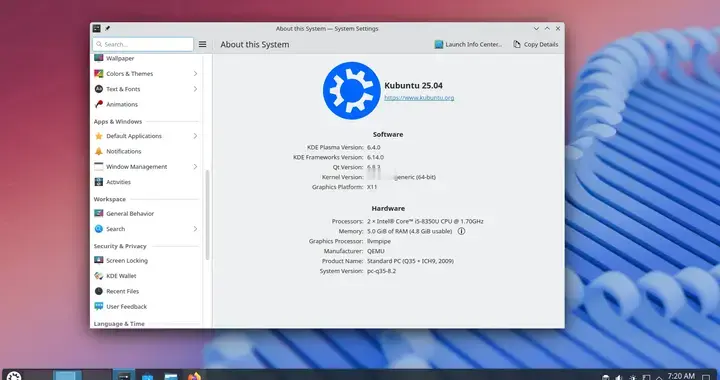Click the 'Software' section heading

388,134
